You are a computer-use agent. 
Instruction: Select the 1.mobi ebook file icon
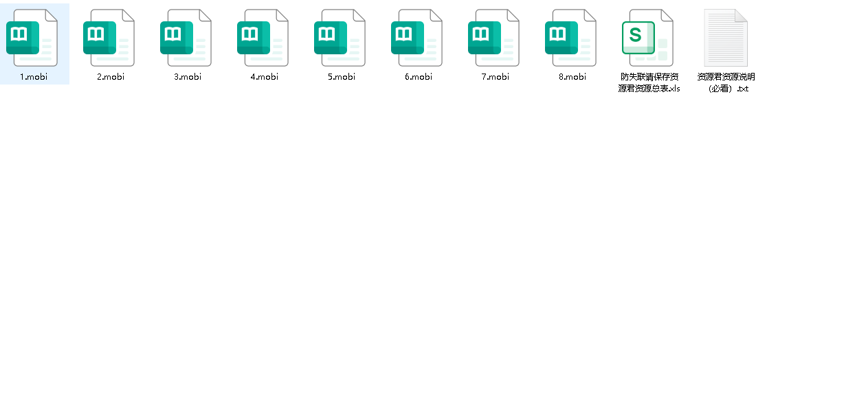pyautogui.click(x=32, y=38)
